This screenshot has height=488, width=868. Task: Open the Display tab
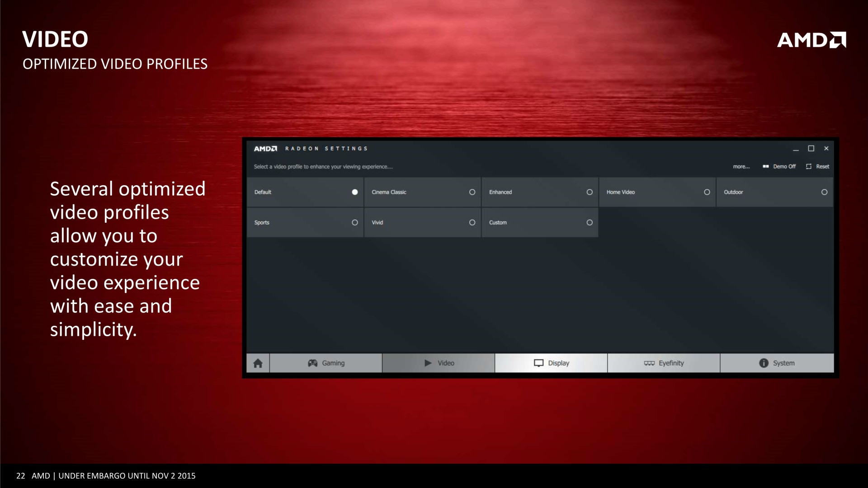(551, 363)
